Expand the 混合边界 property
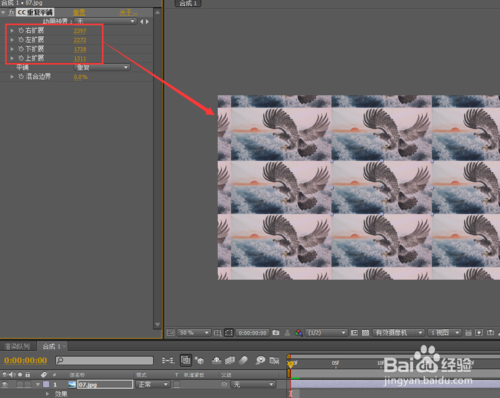Screen dimensions: 500x398 12,77
